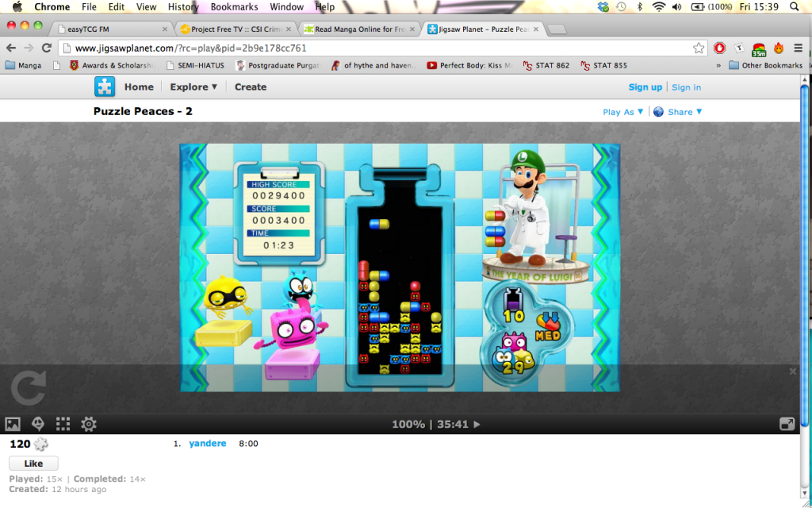Click Sign in

[x=686, y=87]
